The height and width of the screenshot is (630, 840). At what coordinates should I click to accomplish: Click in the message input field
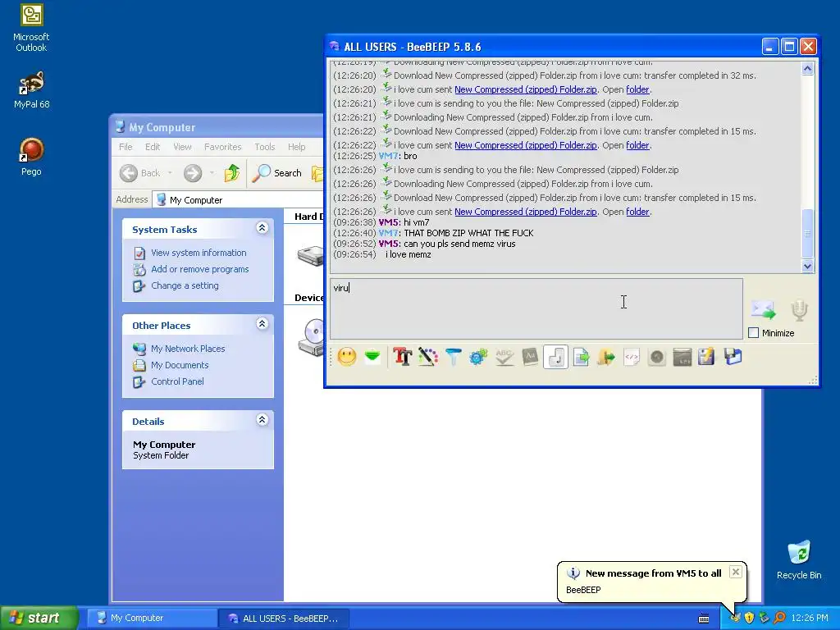click(x=536, y=308)
